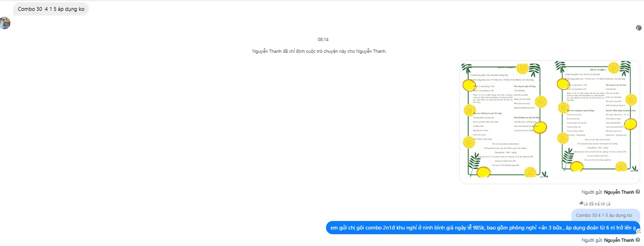Open the customer's profile avatar beside incoming message
The image size is (644, 246).
click(x=5, y=23)
